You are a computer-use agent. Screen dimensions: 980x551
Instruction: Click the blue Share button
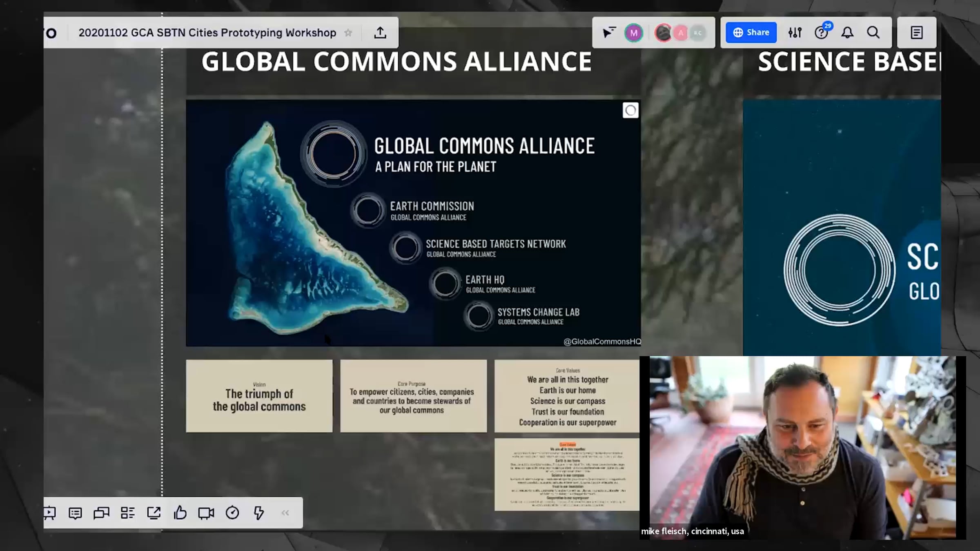click(x=751, y=33)
